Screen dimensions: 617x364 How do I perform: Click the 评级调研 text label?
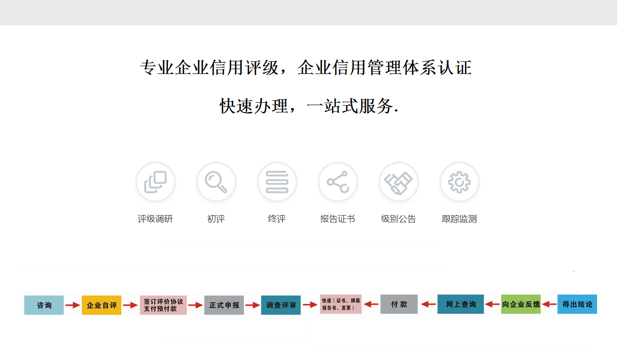tap(155, 219)
